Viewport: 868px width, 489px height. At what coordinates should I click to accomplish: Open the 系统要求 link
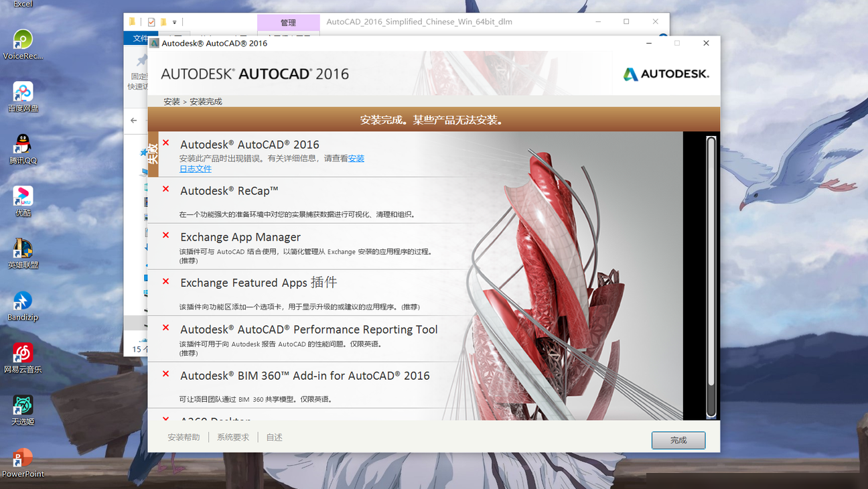click(233, 437)
